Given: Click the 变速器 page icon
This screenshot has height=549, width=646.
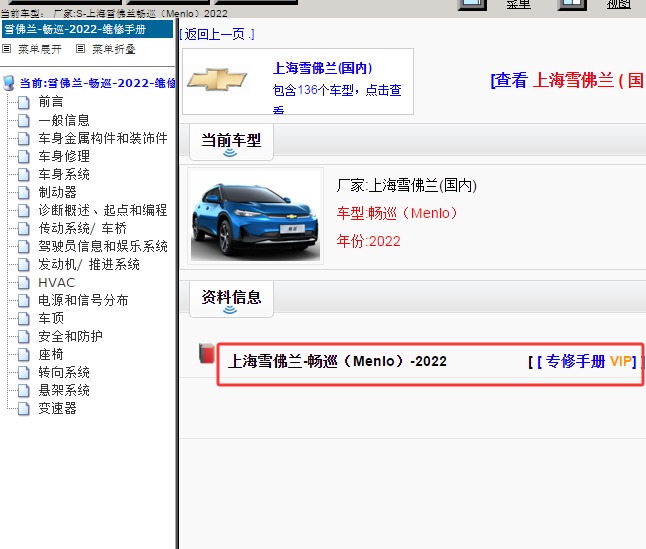Looking at the screenshot, I should [24, 409].
